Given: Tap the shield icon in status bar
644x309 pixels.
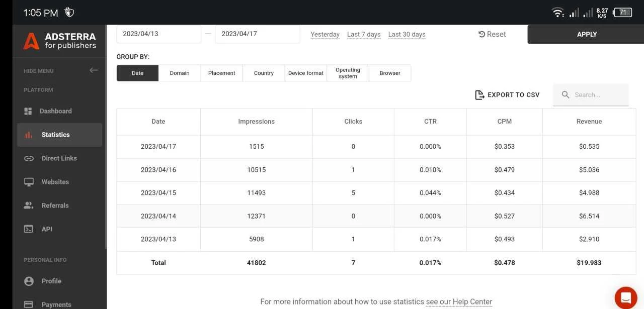Looking at the screenshot, I should coord(70,13).
